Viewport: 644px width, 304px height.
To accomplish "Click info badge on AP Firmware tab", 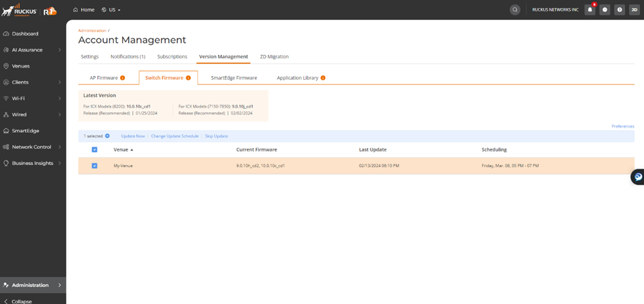I will click(122, 77).
